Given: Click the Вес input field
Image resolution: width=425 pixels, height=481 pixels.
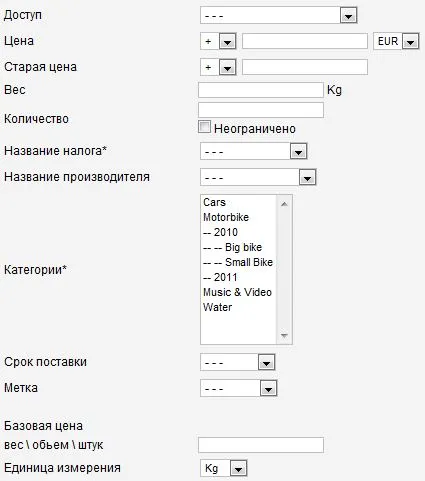Looking at the screenshot, I should (261, 90).
